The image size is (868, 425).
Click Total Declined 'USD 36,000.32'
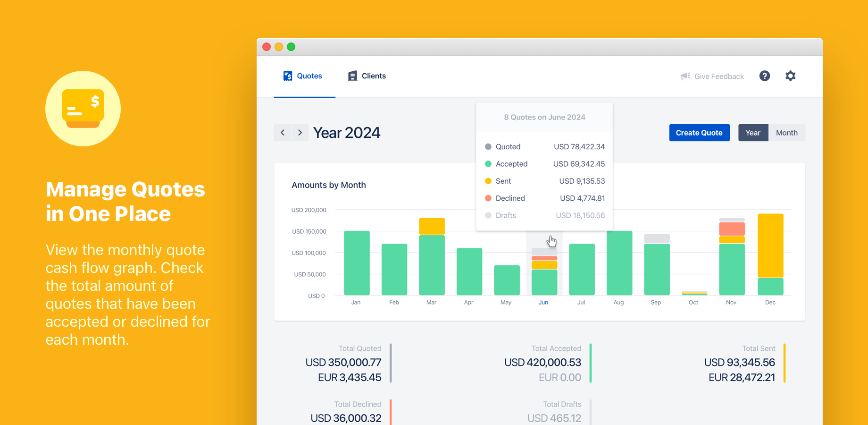tap(346, 418)
